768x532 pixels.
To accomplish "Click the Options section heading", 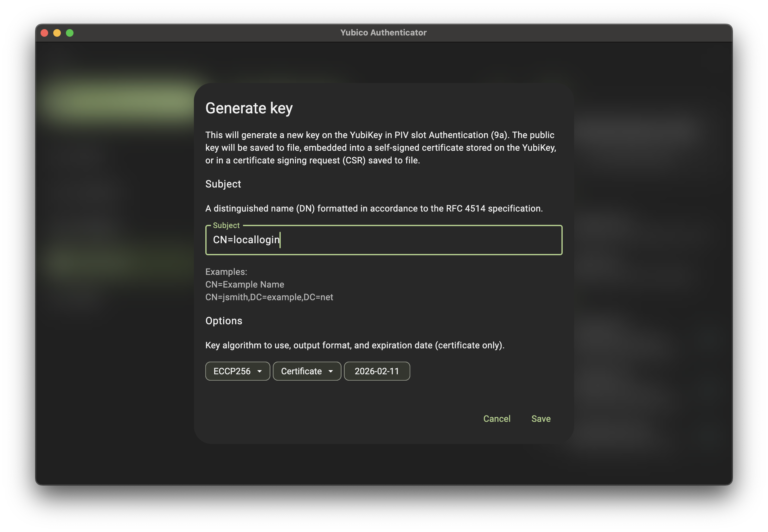I will 224,321.
